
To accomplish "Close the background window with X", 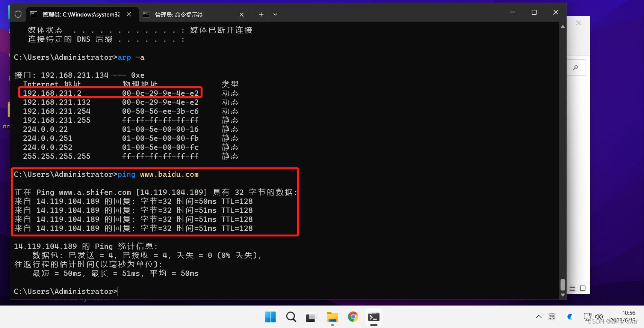I will tap(579, 23).
